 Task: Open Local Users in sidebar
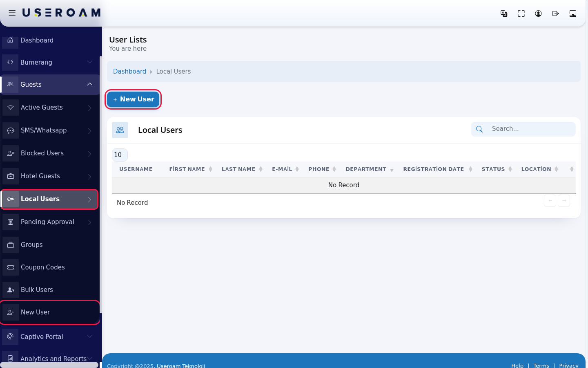[x=50, y=199]
